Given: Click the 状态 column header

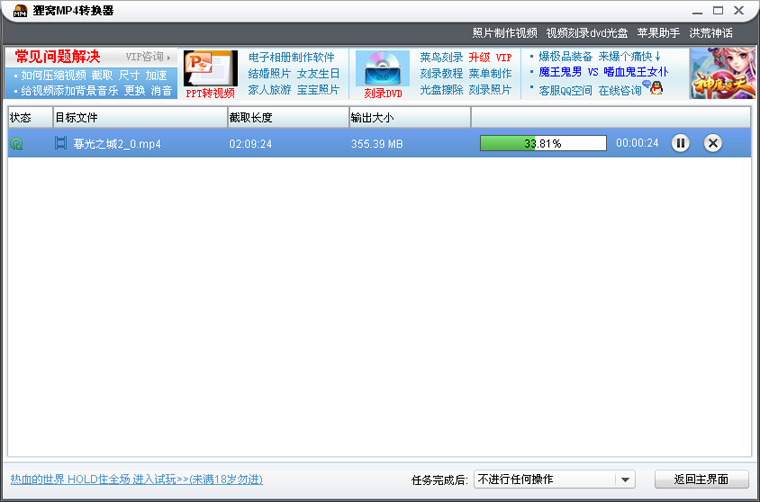Looking at the screenshot, I should (30, 117).
